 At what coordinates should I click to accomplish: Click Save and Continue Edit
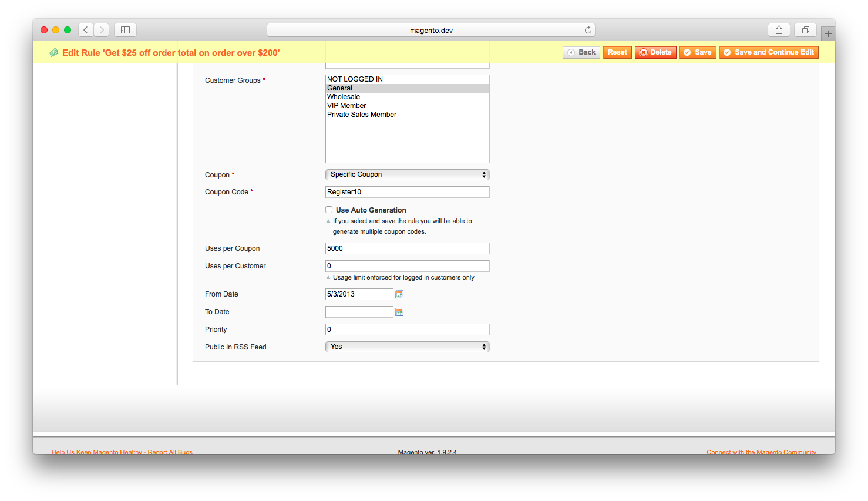click(769, 52)
